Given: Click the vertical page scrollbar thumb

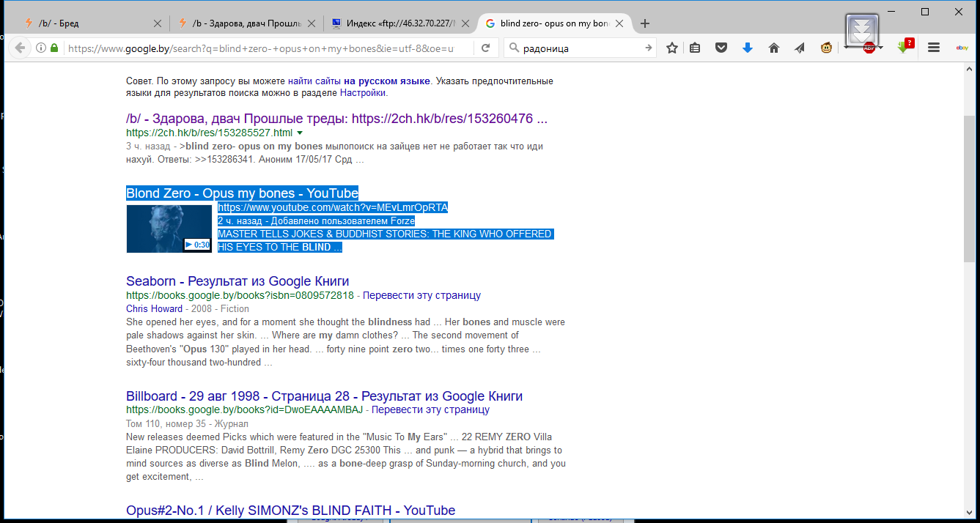Looking at the screenshot, I should coord(970,189).
